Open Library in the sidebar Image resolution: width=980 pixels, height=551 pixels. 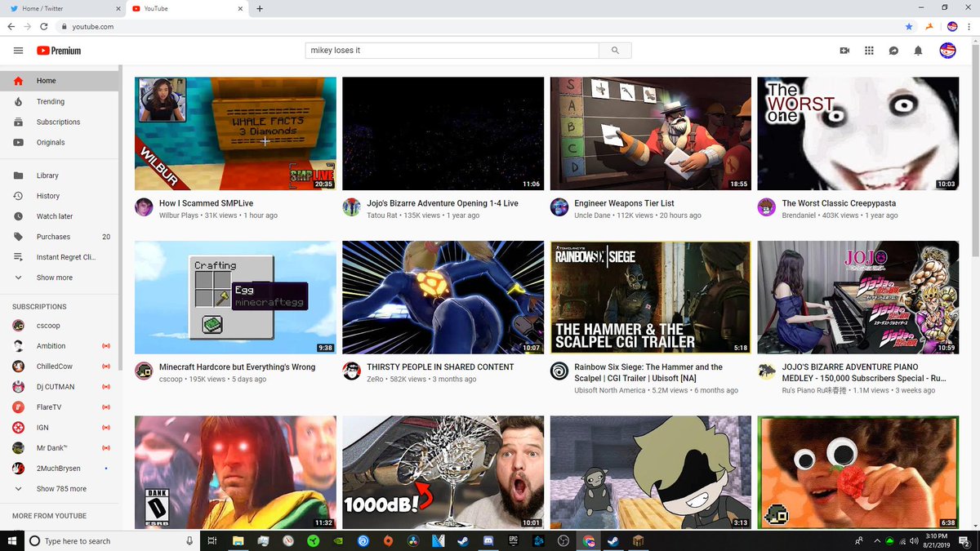coord(59,176)
